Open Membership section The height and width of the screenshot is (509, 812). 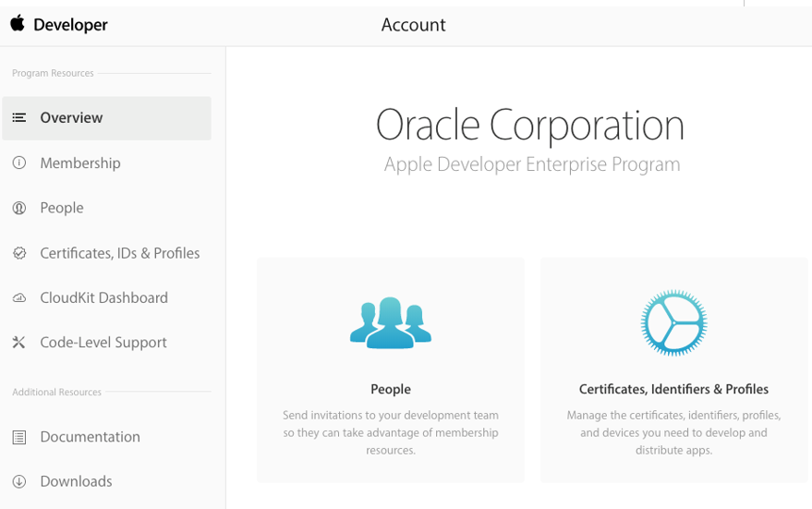pos(80,164)
